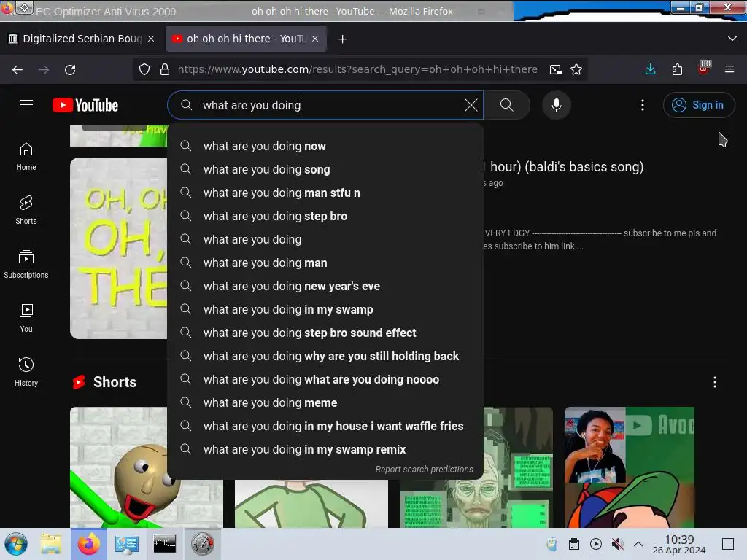Image resolution: width=747 pixels, height=560 pixels.
Task: Open the Firefox extensions puzzle icon
Action: 677,70
